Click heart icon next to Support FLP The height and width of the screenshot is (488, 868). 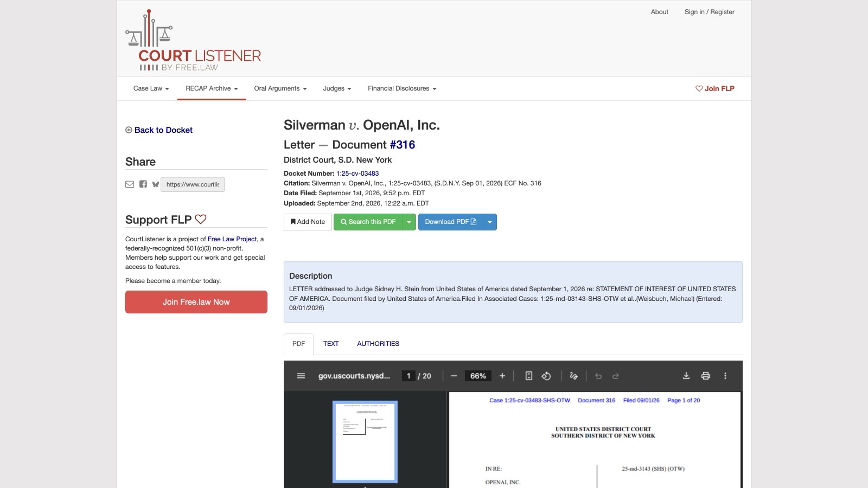[201, 219]
